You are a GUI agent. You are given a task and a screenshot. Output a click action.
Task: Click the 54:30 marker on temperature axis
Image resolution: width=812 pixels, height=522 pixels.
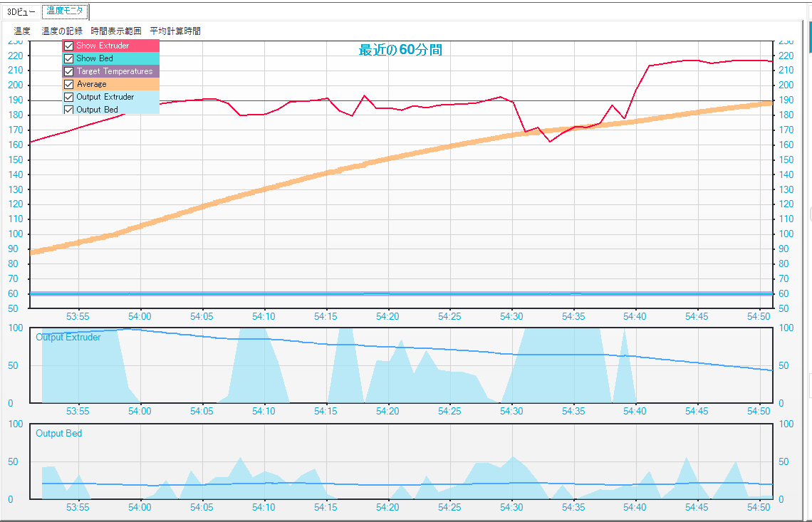511,316
